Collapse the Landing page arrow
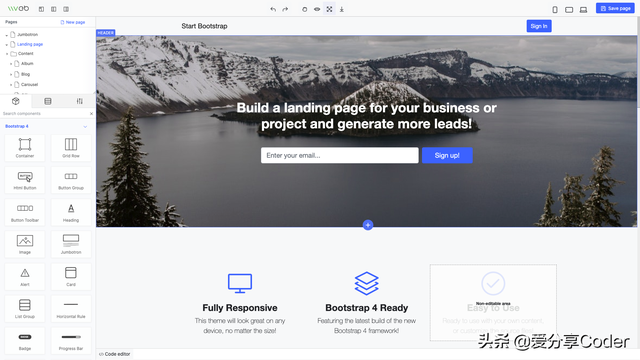The image size is (640, 360). (x=7, y=44)
